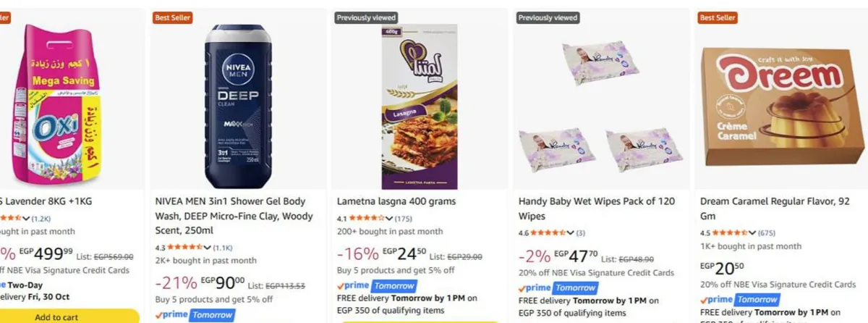
Task: Open Handy Baby wet wipes product image
Action: click(600, 106)
